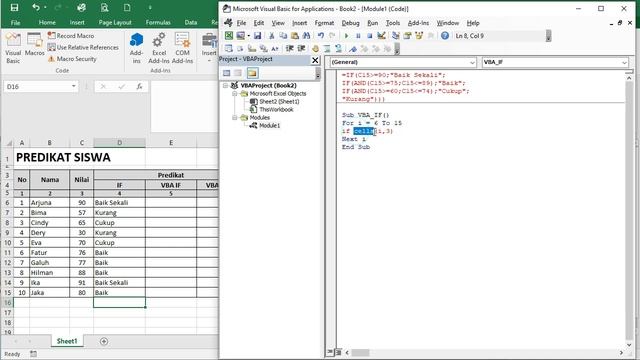Image resolution: width=640 pixels, height=360 pixels.
Task: Click Procedure View button at code window bottom
Action: click(330, 352)
